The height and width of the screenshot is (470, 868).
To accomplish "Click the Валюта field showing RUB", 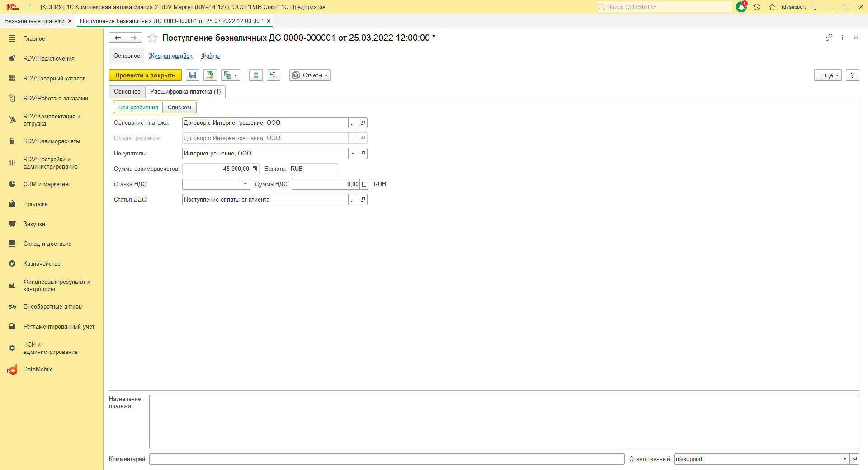I will pyautogui.click(x=314, y=169).
